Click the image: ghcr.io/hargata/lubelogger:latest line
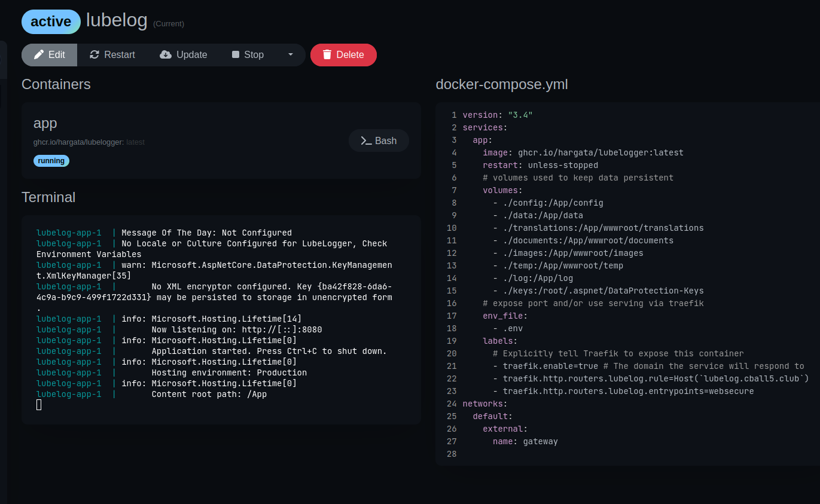Screen dimensions: 820x504 pyautogui.click(x=583, y=152)
